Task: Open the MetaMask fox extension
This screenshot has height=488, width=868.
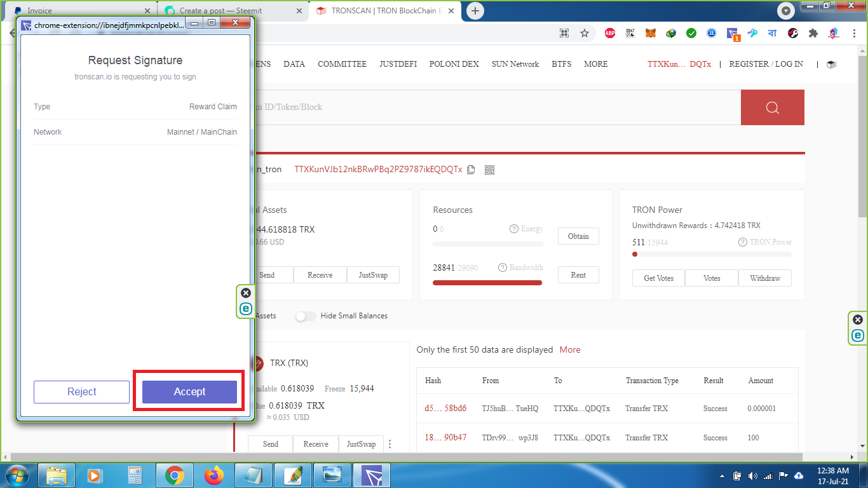Action: coord(651,33)
